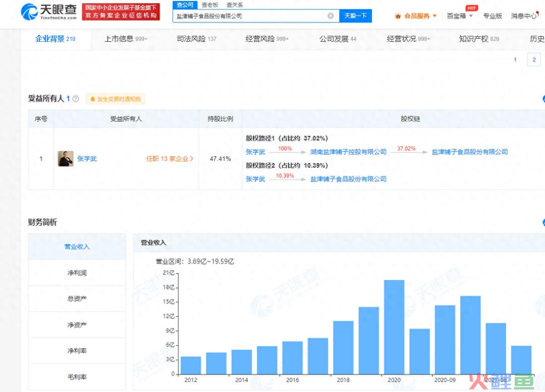Click the 持股比例 column header

[220, 119]
